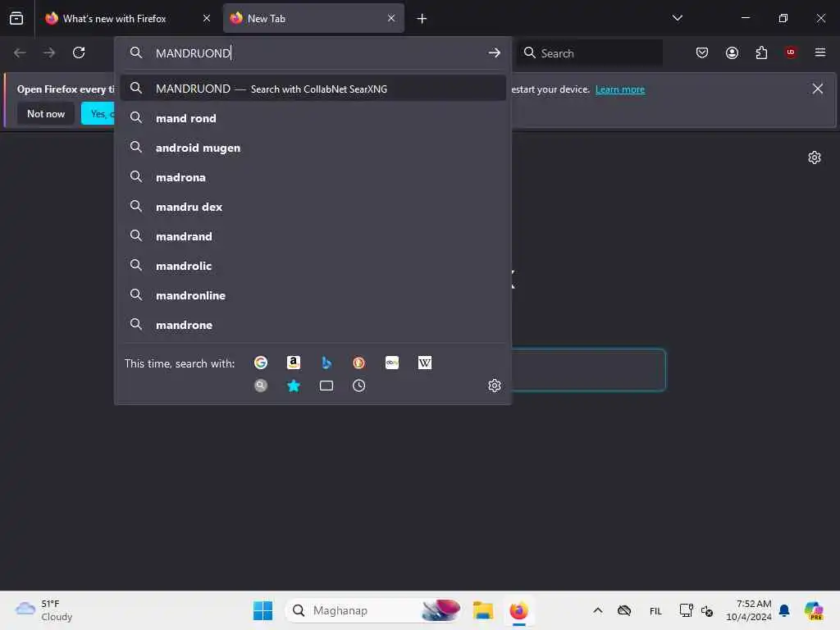The width and height of the screenshot is (840, 630).
Task: Change the FIL input language
Action: pyautogui.click(x=655, y=610)
